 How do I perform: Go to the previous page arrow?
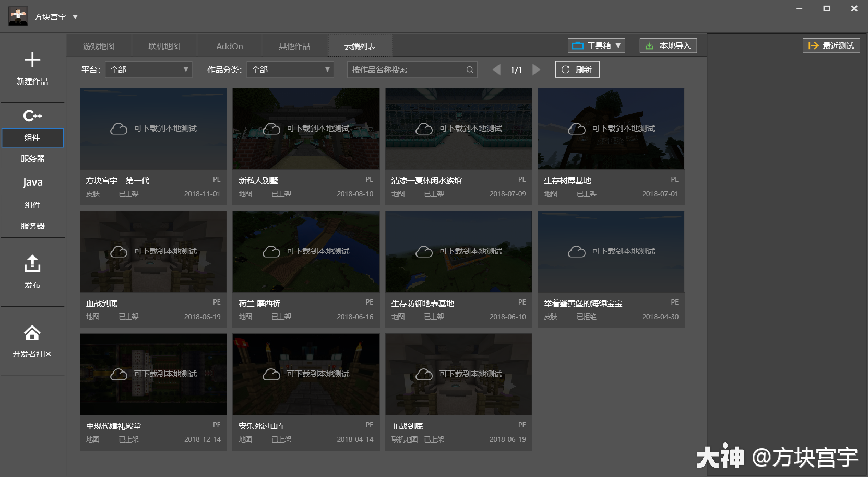(x=496, y=70)
